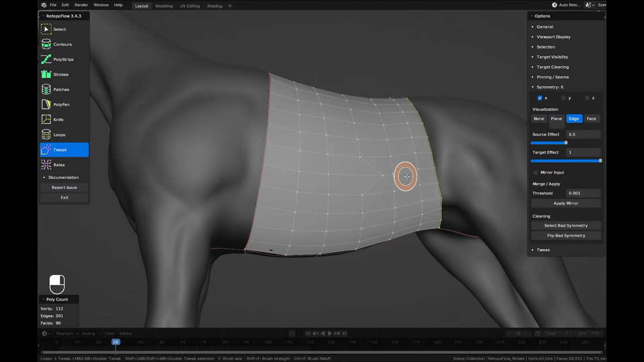Disable the X symmetry checkbox
The height and width of the screenshot is (362, 644).
[540, 98]
